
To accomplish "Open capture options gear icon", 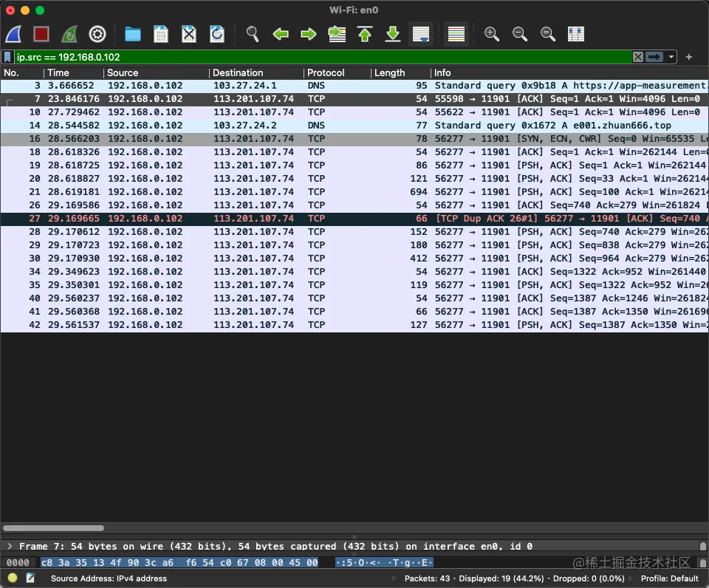I will point(97,35).
